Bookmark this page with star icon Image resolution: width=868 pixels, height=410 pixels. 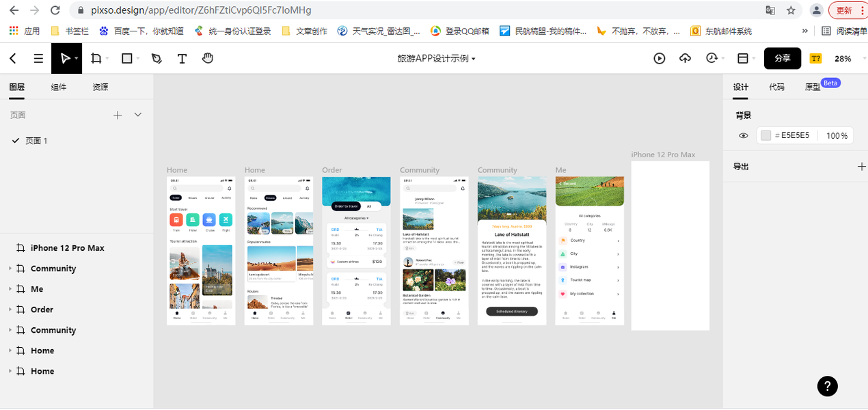coord(791,10)
